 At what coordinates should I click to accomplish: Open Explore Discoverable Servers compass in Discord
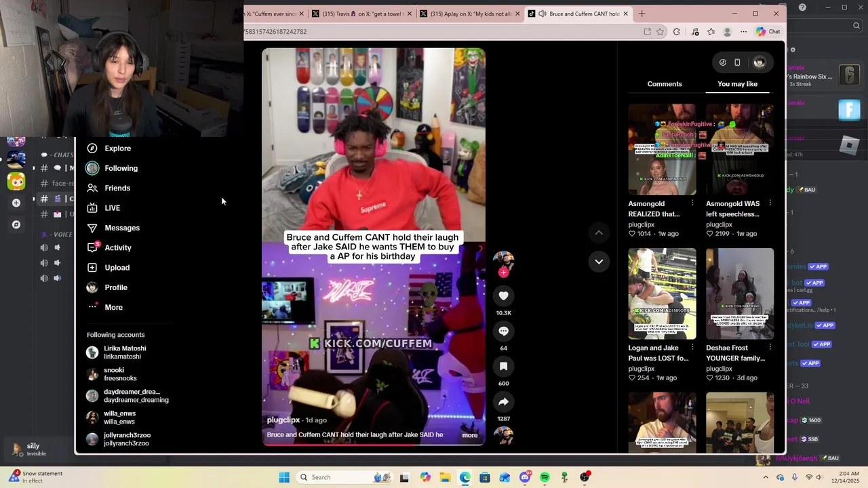[16, 224]
